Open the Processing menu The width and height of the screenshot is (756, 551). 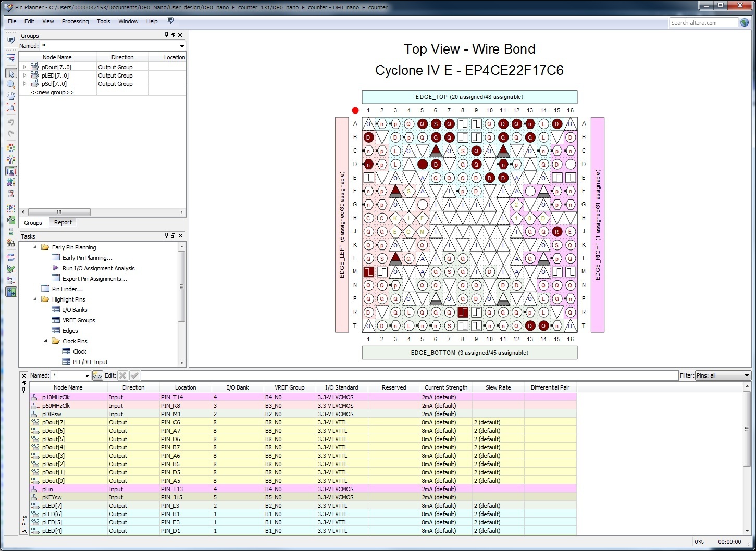[75, 21]
